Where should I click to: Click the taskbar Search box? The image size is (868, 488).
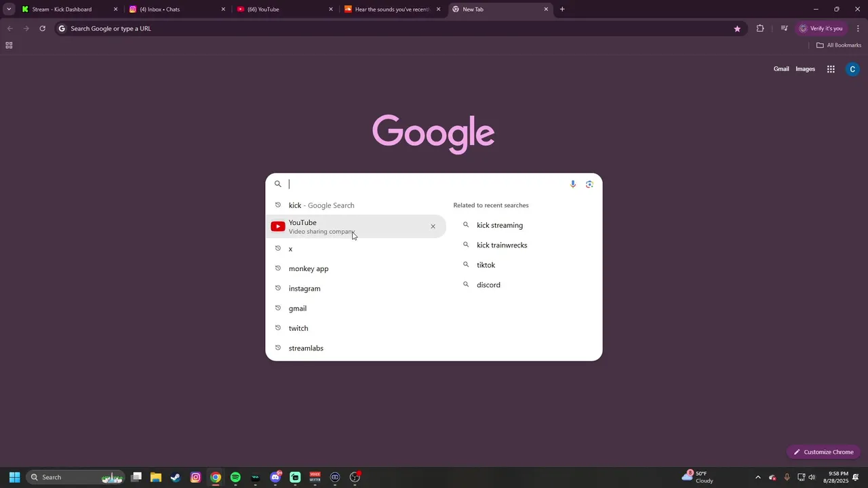[x=75, y=477]
